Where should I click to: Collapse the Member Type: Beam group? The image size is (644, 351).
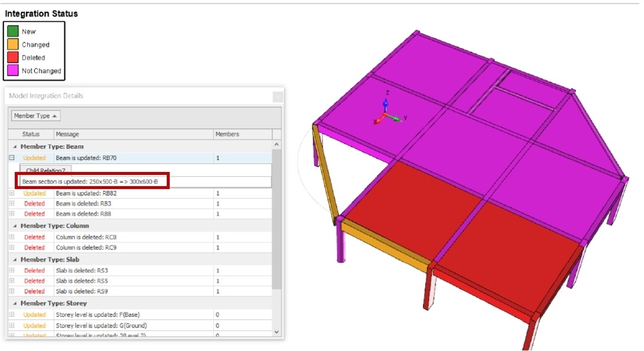[x=15, y=147]
